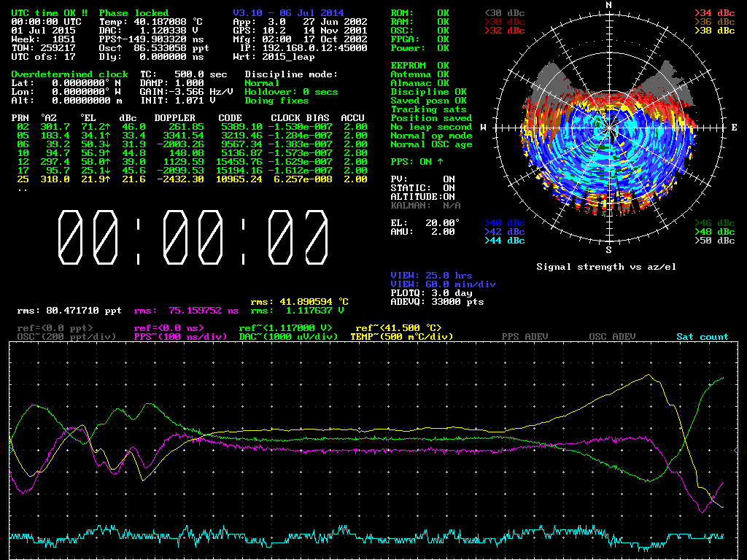Click the 'TEMP~(500 m°C/div)' plot scale label

coord(402,336)
